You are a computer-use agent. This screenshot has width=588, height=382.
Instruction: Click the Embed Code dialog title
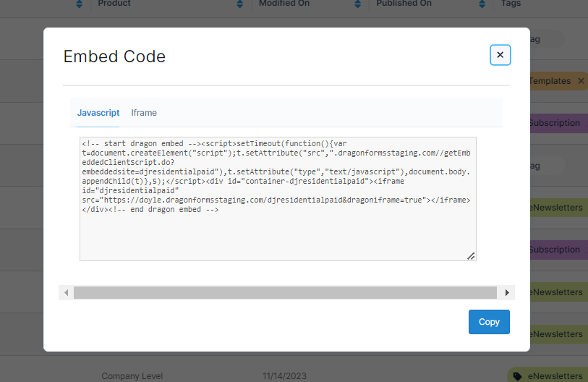[x=114, y=56]
